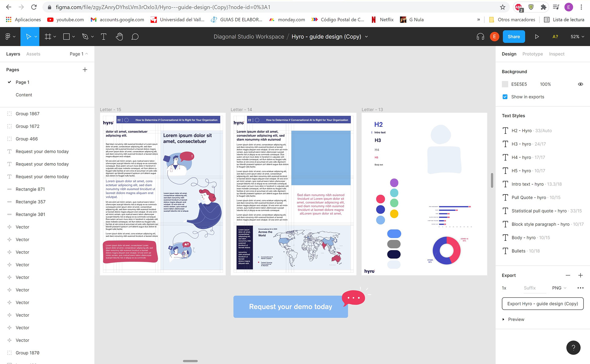Screen dimensions: 590x364
Task: Present prototype with the play icon
Action: click(x=537, y=37)
